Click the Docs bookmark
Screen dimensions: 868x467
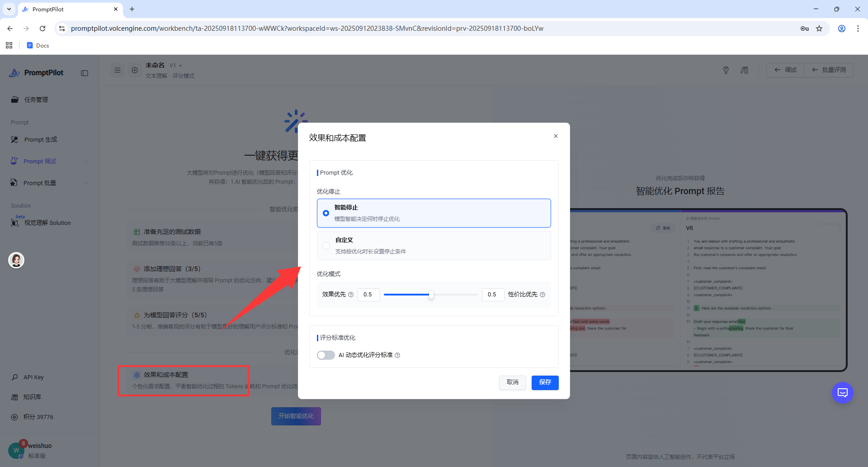point(38,45)
